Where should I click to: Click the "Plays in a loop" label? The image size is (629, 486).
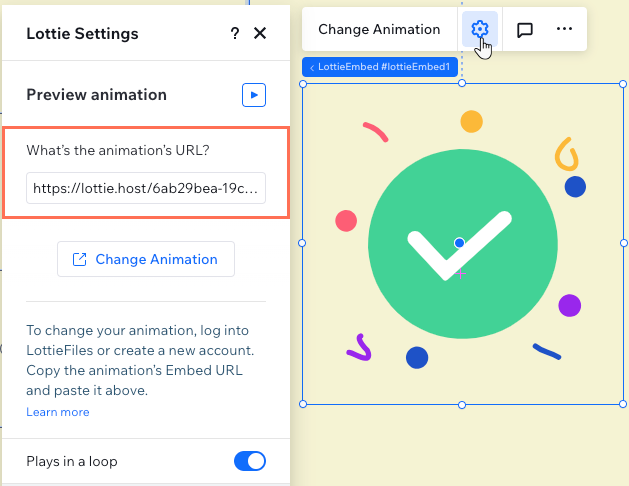click(72, 461)
